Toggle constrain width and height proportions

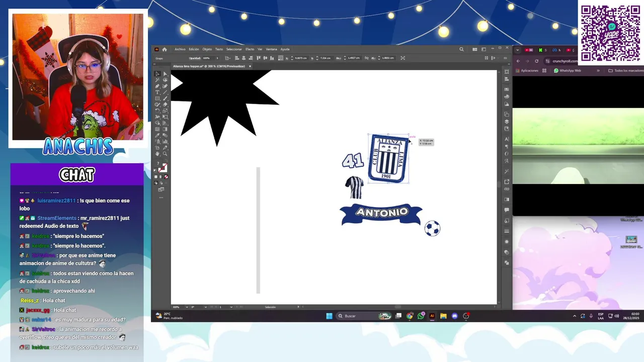[366, 58]
